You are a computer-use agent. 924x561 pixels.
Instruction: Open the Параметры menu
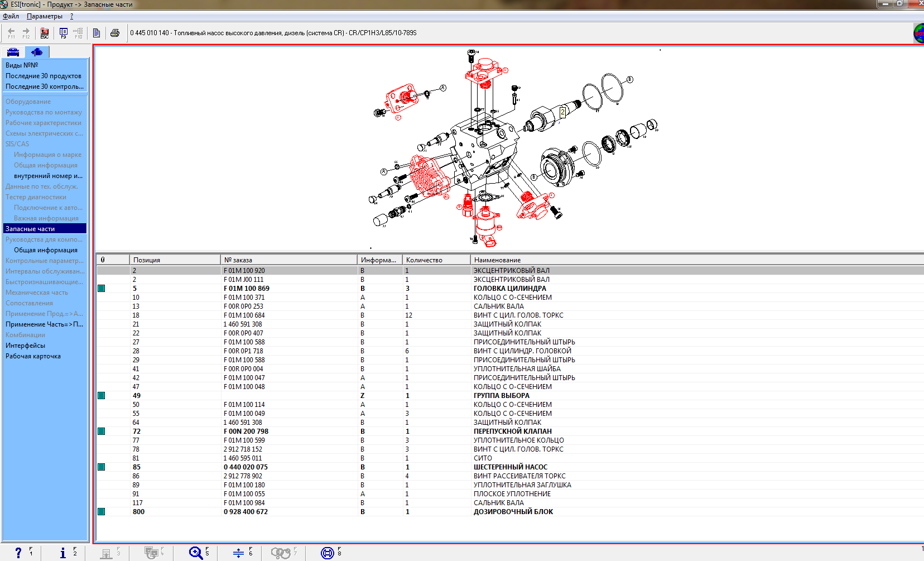45,16
